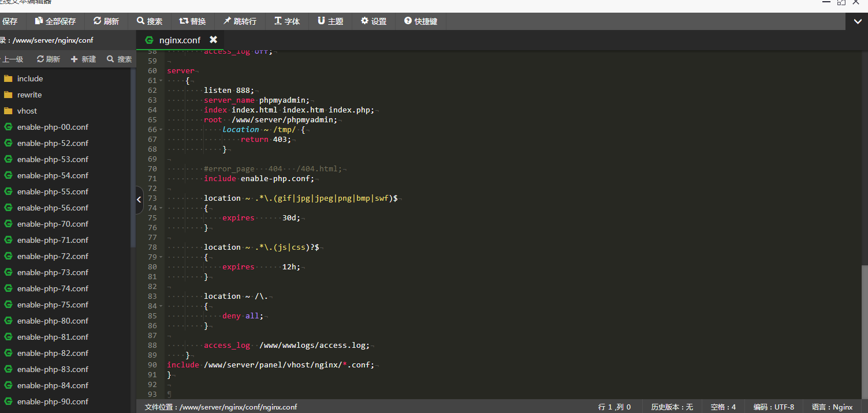Open the 主题 theme chooser
This screenshot has width=868, height=413.
click(330, 21)
